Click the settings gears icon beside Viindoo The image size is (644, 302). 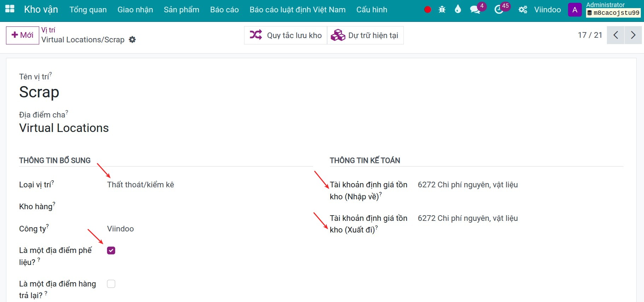tap(523, 10)
